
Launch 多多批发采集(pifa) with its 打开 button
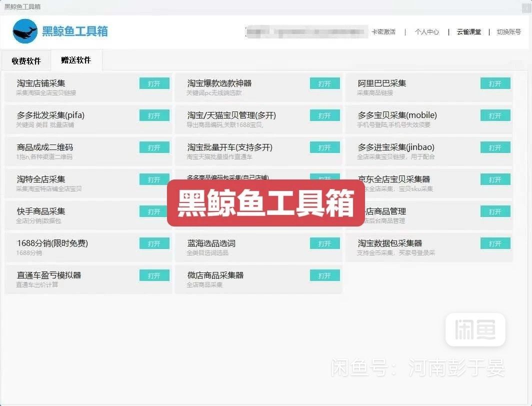(x=154, y=115)
